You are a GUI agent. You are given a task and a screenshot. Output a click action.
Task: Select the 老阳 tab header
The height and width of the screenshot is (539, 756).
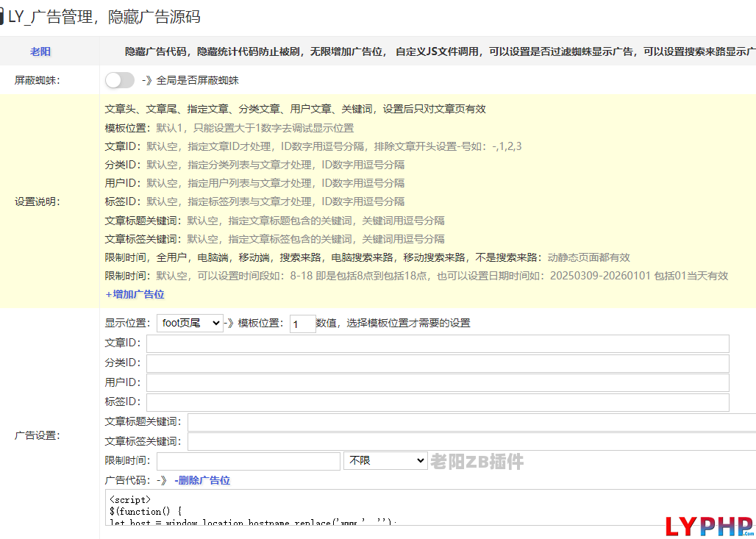click(x=40, y=51)
